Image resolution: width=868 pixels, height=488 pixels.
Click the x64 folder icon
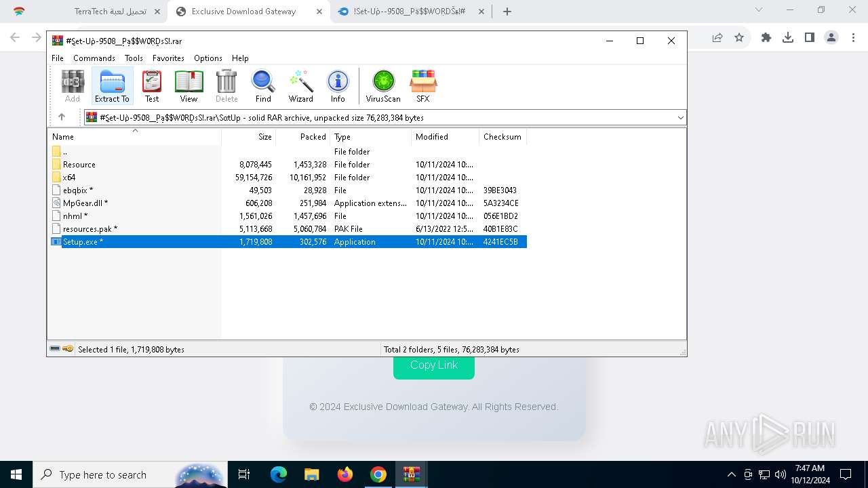pyautogui.click(x=56, y=177)
